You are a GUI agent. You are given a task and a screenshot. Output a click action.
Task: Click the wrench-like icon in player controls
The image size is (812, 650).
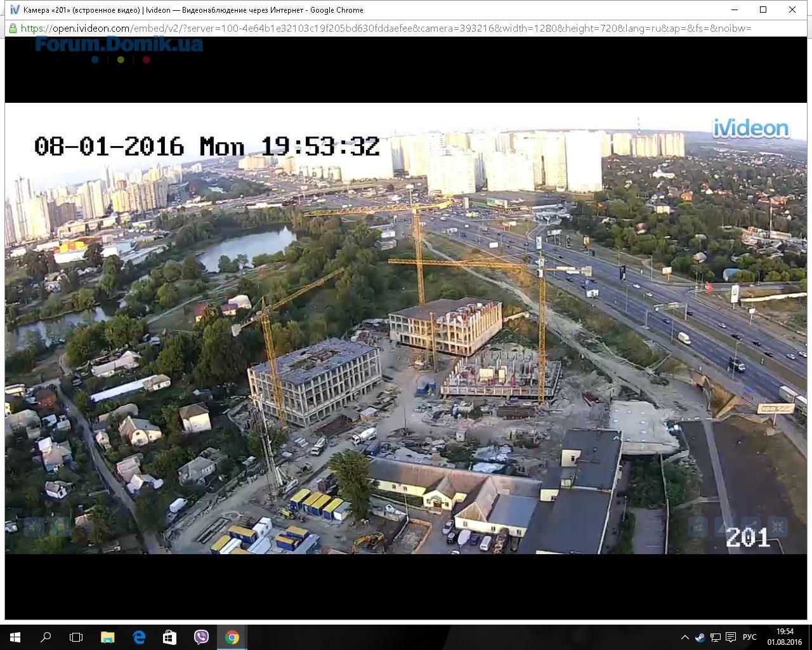751,527
